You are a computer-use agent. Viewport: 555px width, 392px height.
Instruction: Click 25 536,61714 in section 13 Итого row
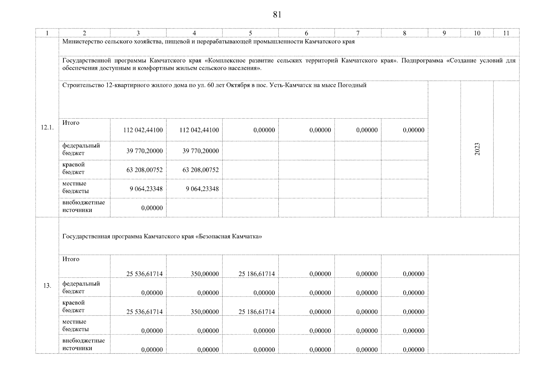click(144, 274)
